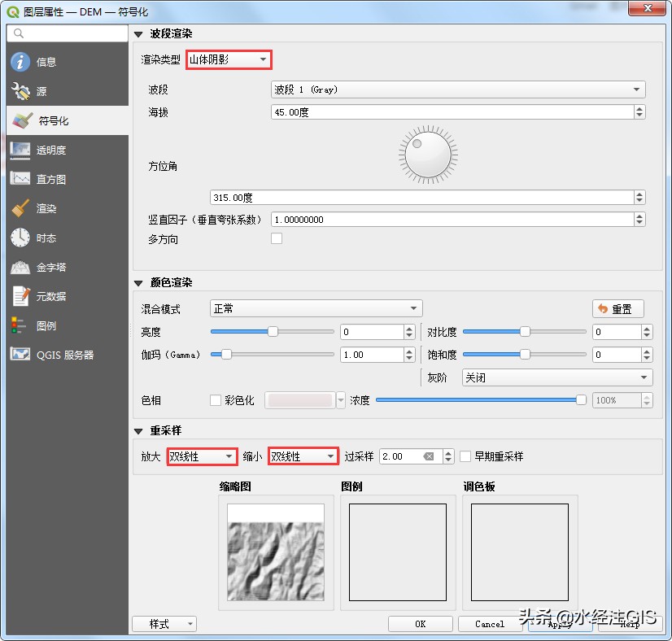Click the 过采样 2.00 stepper arrows

[x=448, y=456]
